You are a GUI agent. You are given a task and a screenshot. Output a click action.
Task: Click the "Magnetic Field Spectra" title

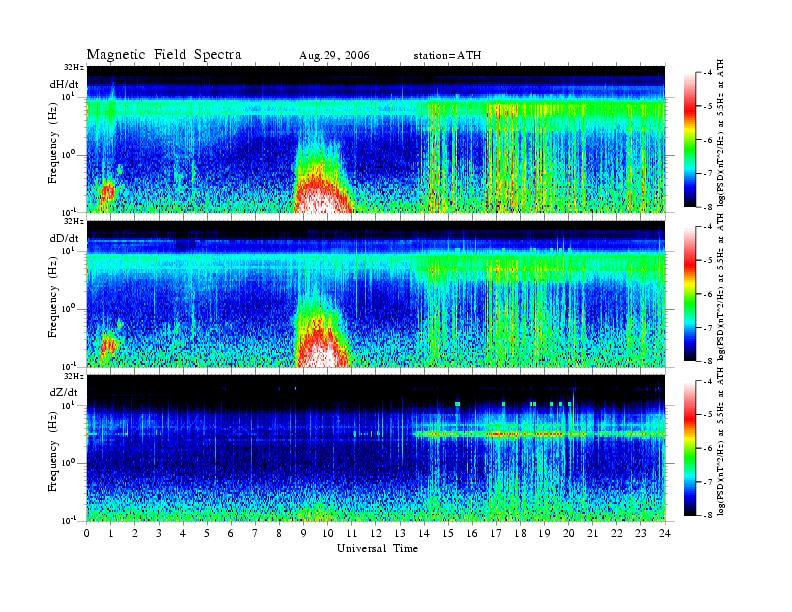point(164,55)
